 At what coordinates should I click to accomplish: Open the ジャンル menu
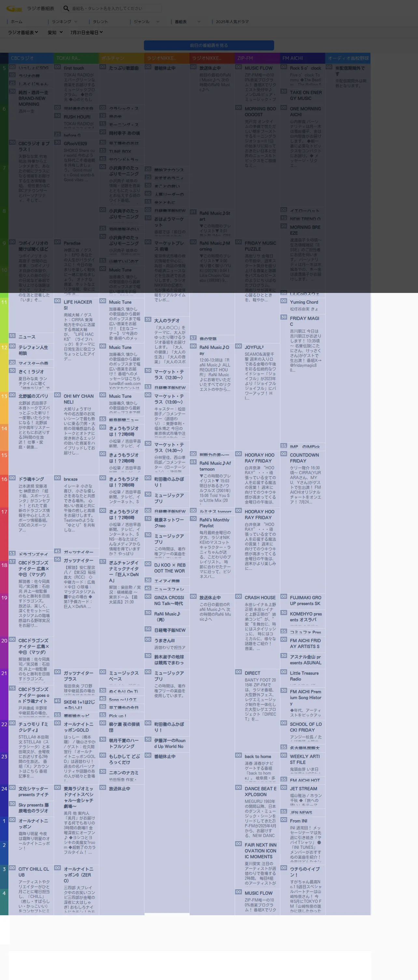coord(142,22)
